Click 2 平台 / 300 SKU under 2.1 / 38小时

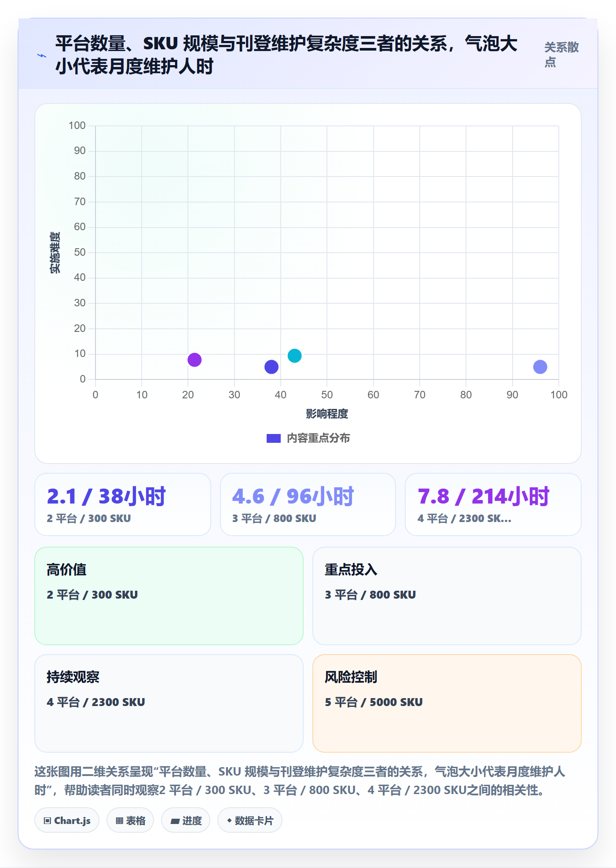[x=89, y=519]
